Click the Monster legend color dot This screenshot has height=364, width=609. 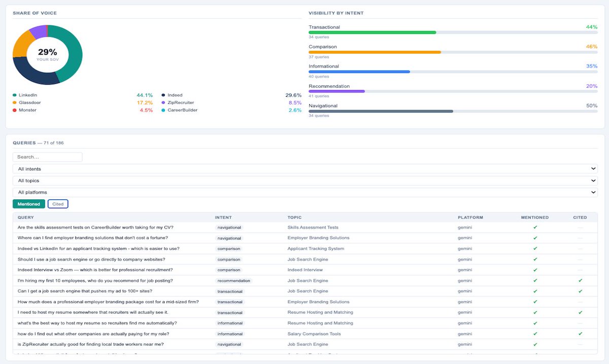coord(14,110)
